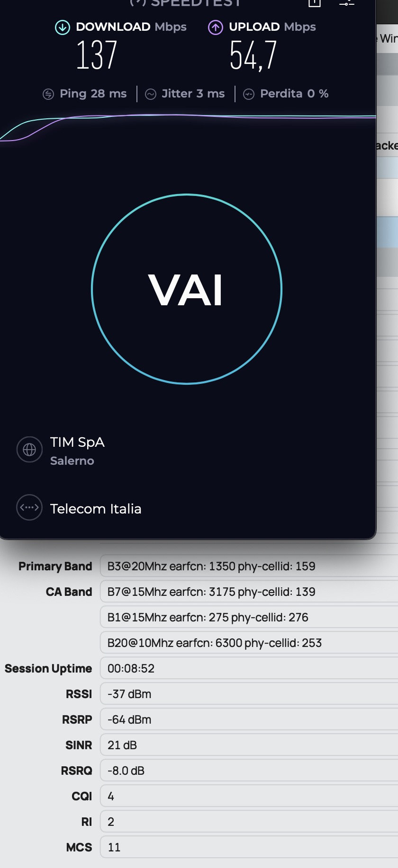398x868 pixels.
Task: Click the Ping icon
Action: click(x=48, y=94)
